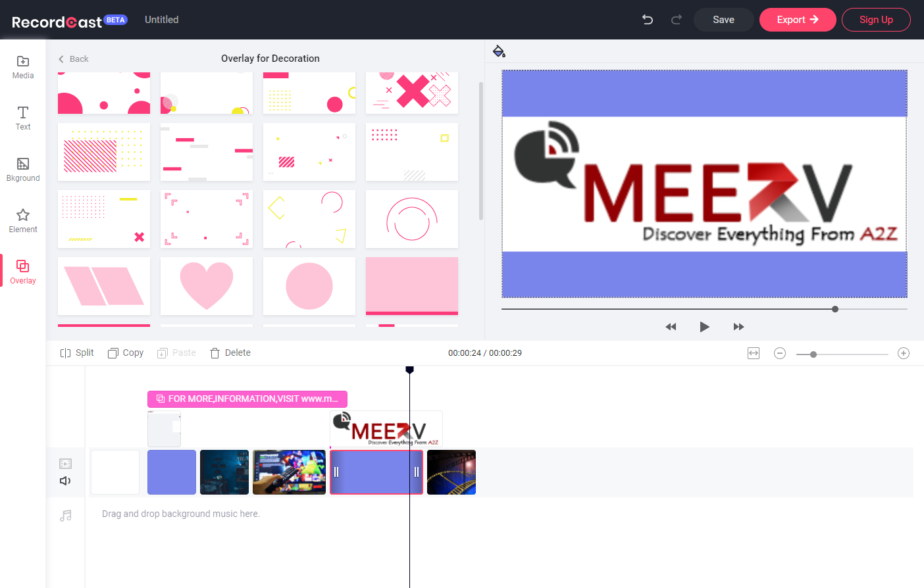The width and height of the screenshot is (924, 588).
Task: Export the video
Action: tap(798, 20)
